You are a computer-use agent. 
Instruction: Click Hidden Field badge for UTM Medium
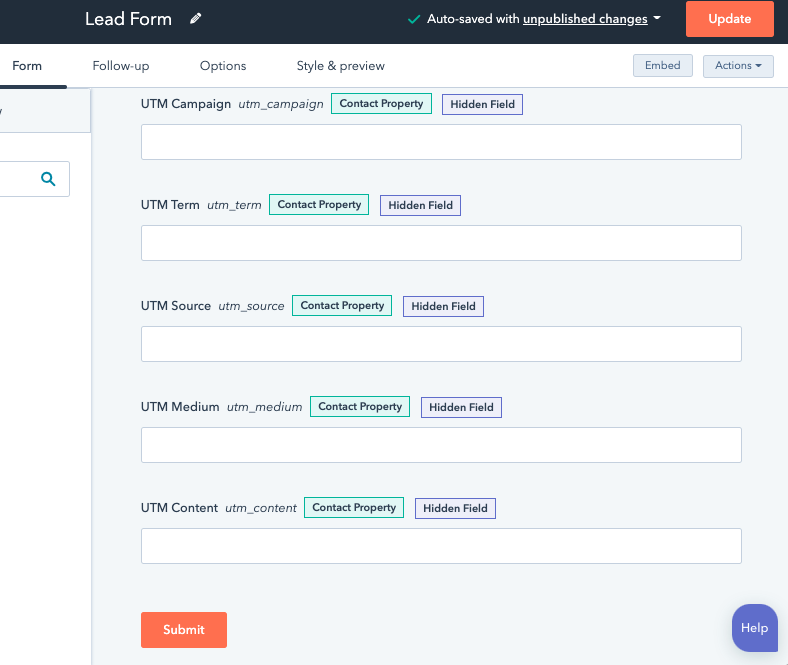click(x=461, y=407)
